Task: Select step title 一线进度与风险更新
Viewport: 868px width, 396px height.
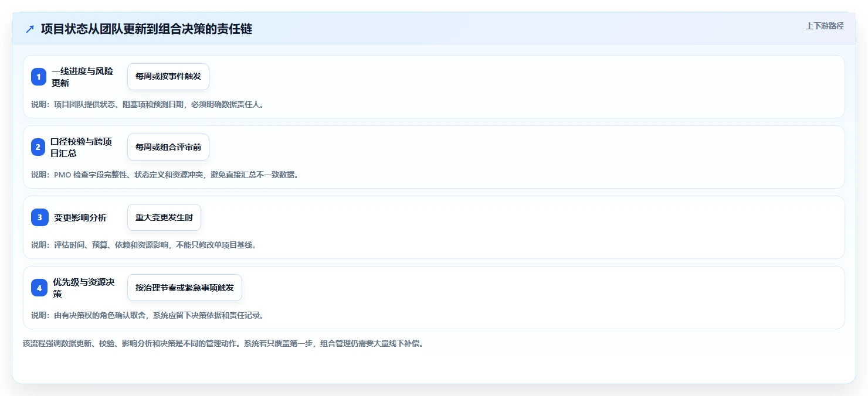Action: [x=83, y=77]
